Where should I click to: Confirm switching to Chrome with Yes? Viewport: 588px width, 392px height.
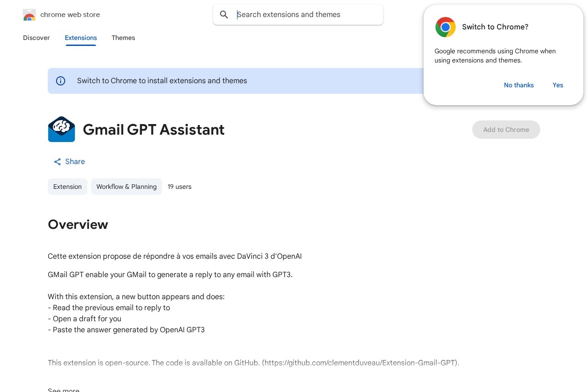(x=558, y=85)
